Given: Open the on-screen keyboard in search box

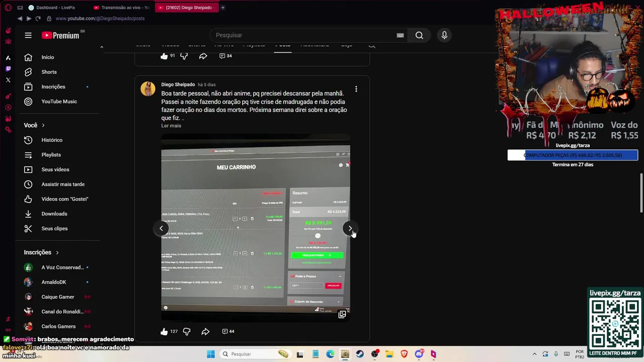Looking at the screenshot, I should tap(400, 35).
